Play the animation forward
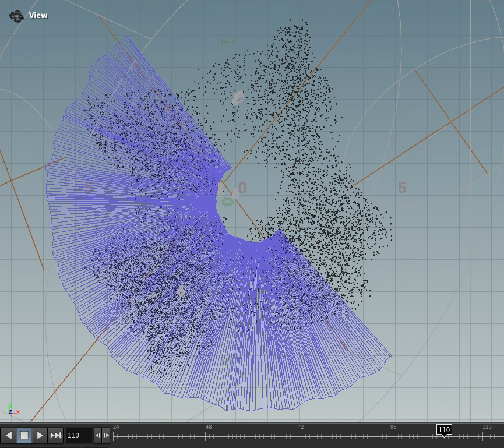This screenshot has height=448, width=504. 40,435
